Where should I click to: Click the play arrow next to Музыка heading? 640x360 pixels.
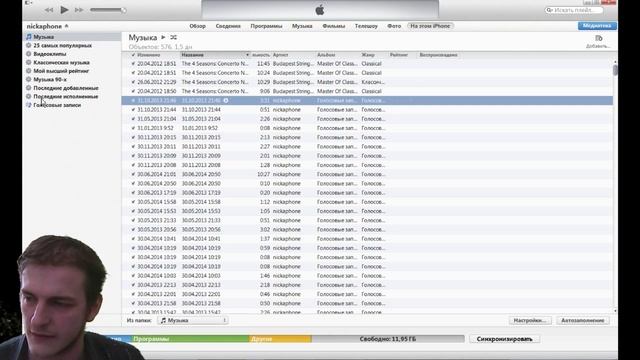[x=163, y=37]
